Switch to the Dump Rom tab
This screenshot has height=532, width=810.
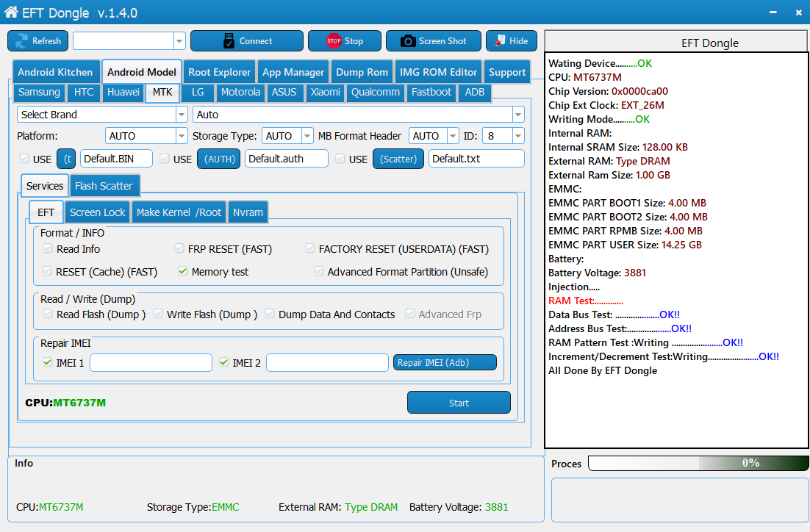tap(362, 72)
